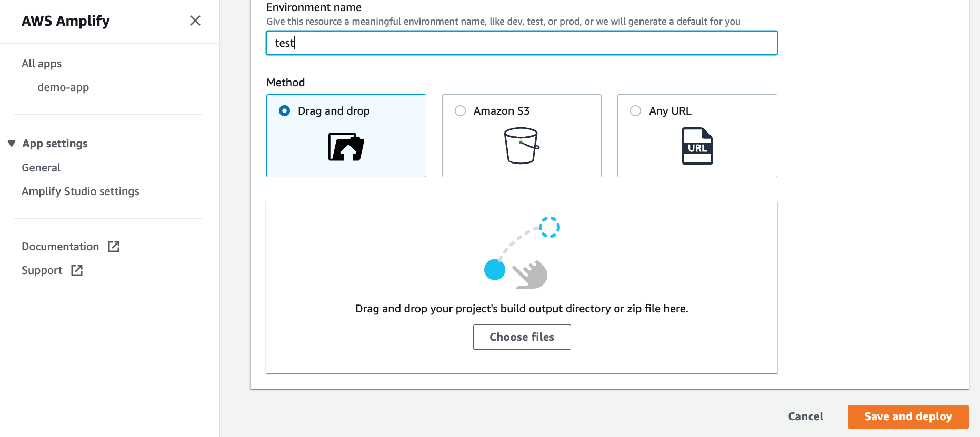This screenshot has height=437, width=980.
Task: Click Save and deploy
Action: pyautogui.click(x=908, y=416)
